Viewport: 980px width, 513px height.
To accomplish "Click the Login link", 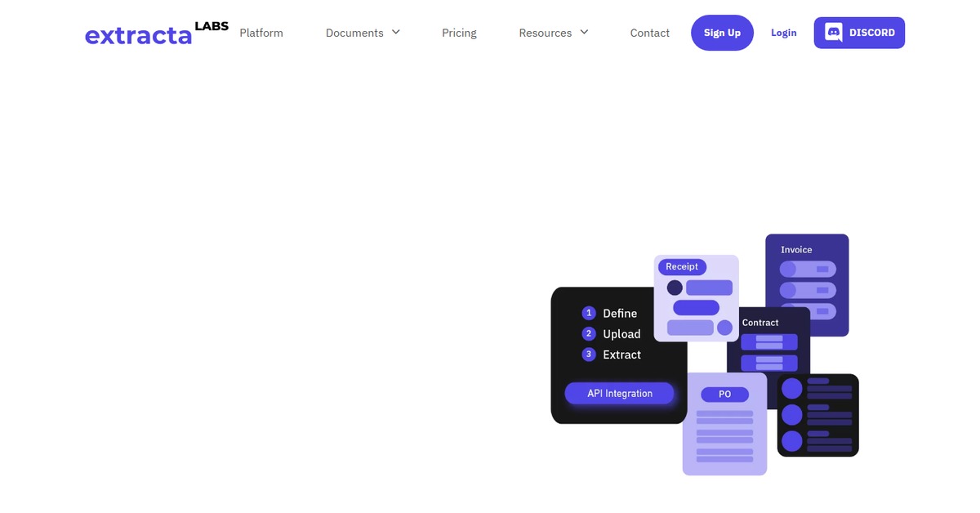I will coord(783,33).
